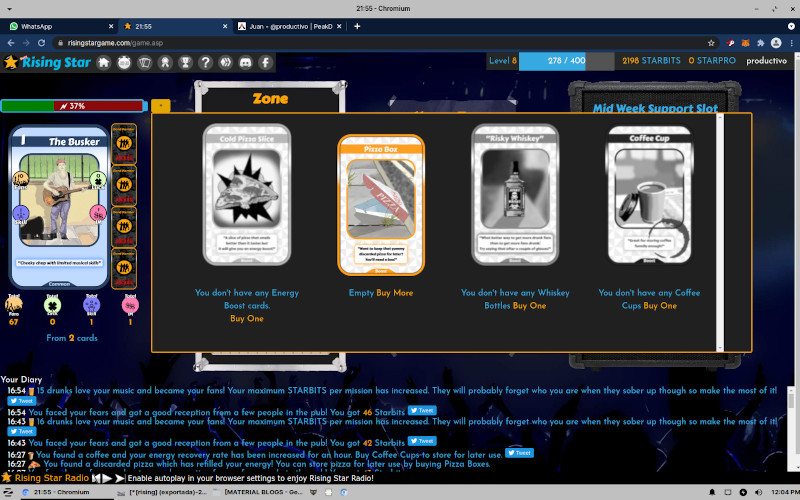This screenshot has width=800, height=500.
Task: Click the popup panel vertical scrollbar
Action: (x=720, y=233)
